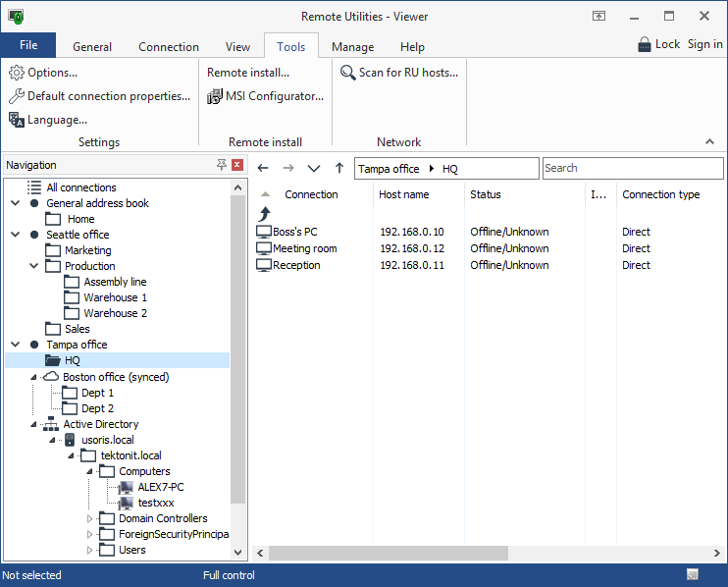Open navigation history dropdown chevron

pyautogui.click(x=314, y=168)
